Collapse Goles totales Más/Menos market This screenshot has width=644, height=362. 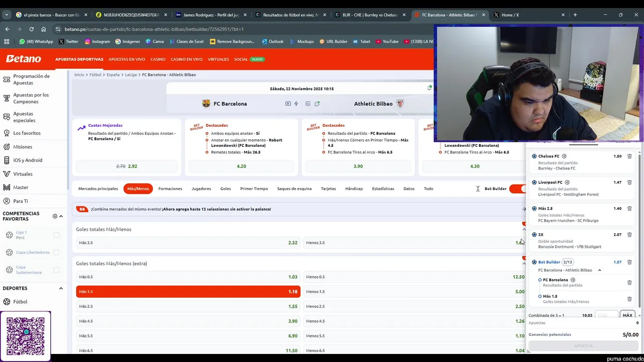[x=524, y=229]
